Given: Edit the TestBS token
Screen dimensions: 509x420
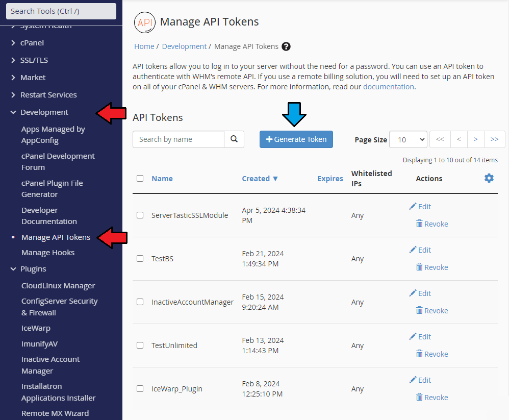Looking at the screenshot, I should point(420,250).
